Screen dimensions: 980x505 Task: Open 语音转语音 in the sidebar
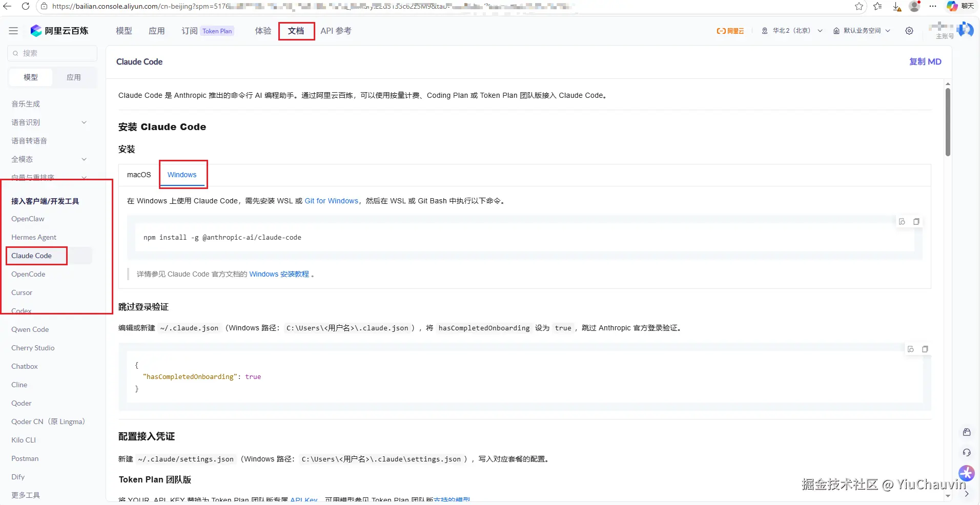pos(29,141)
